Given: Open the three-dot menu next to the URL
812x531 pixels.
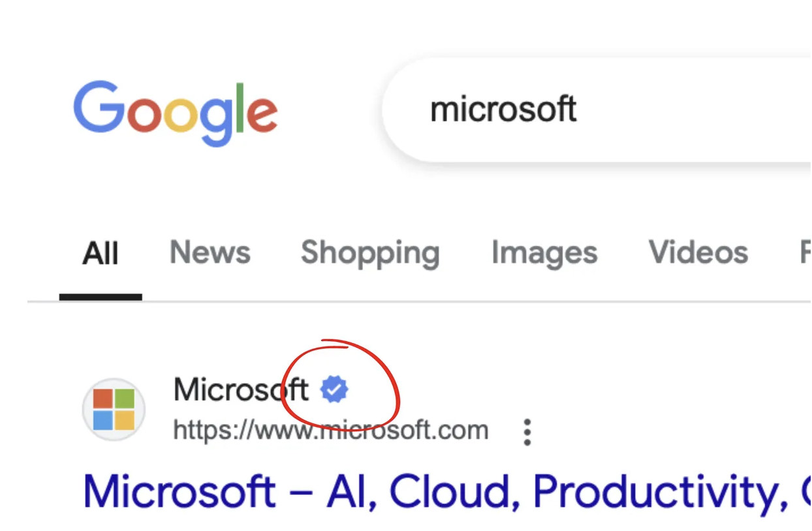Looking at the screenshot, I should click(x=527, y=431).
